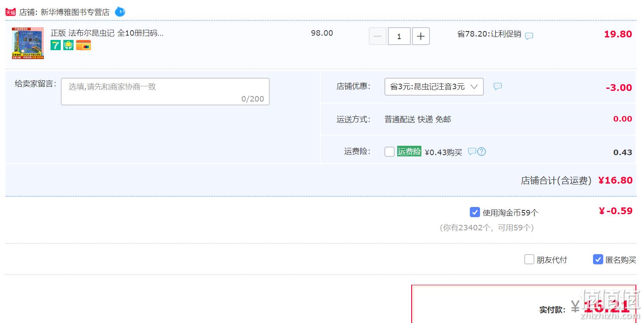
Task: Decrease quantity with the minus button
Action: [x=377, y=36]
